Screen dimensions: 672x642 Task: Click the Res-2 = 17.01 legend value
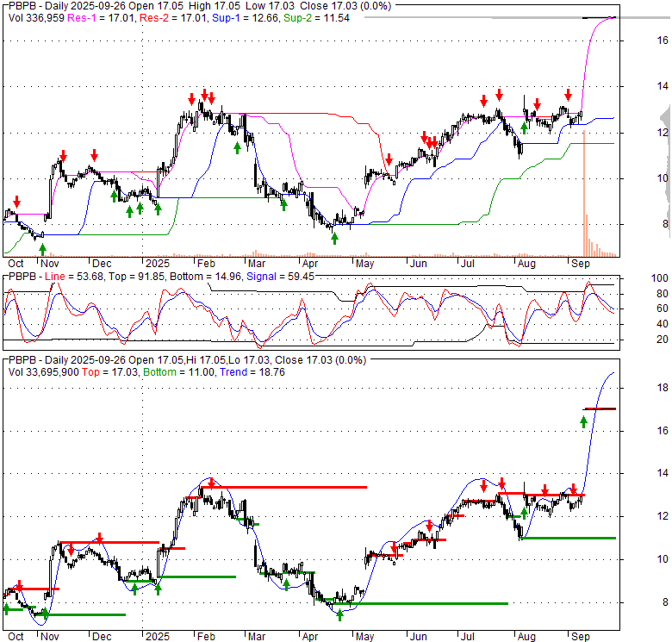click(x=172, y=18)
